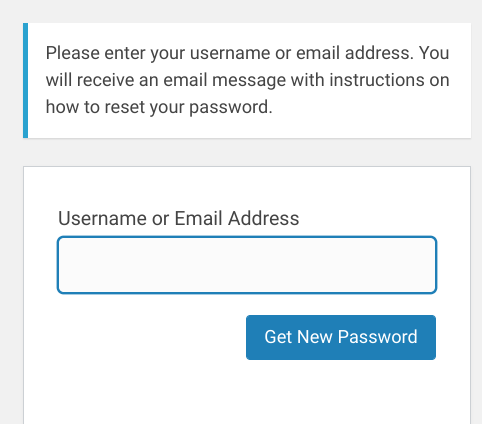Click the word "Please" in the notice
Viewport: 482px width, 424px height.
73,53
